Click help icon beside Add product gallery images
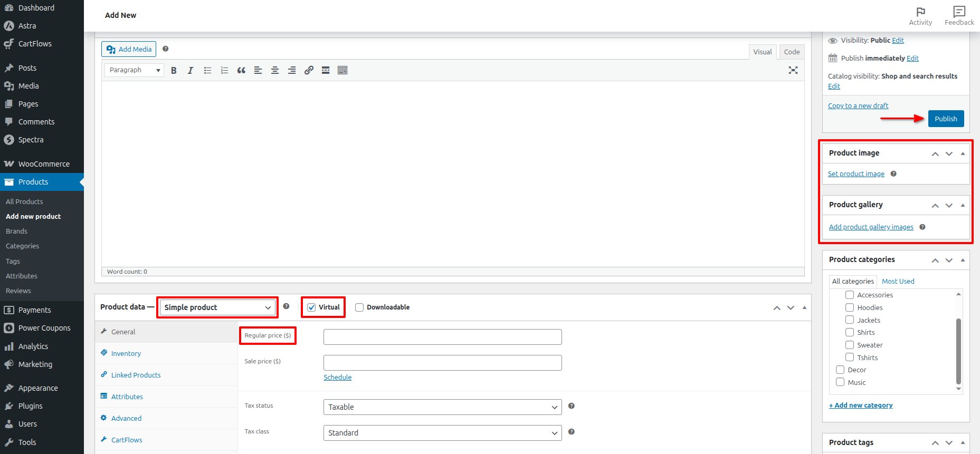Image resolution: width=980 pixels, height=454 pixels. (922, 227)
